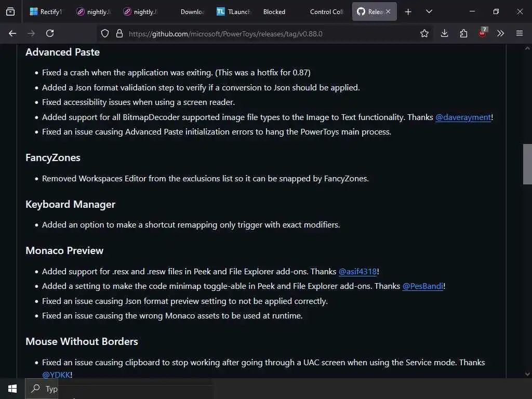The height and width of the screenshot is (399, 532).
Task: Click the FancyZones heading
Action: [x=53, y=158]
